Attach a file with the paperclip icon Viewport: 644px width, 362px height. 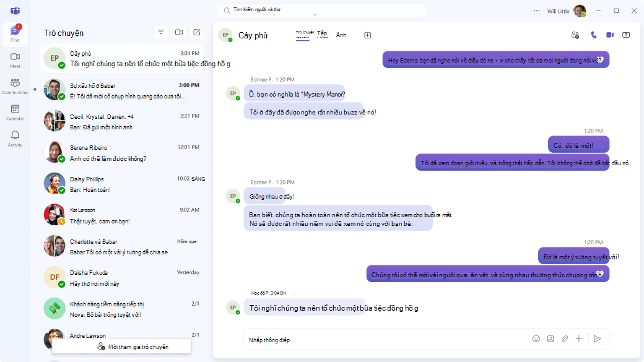(565, 339)
